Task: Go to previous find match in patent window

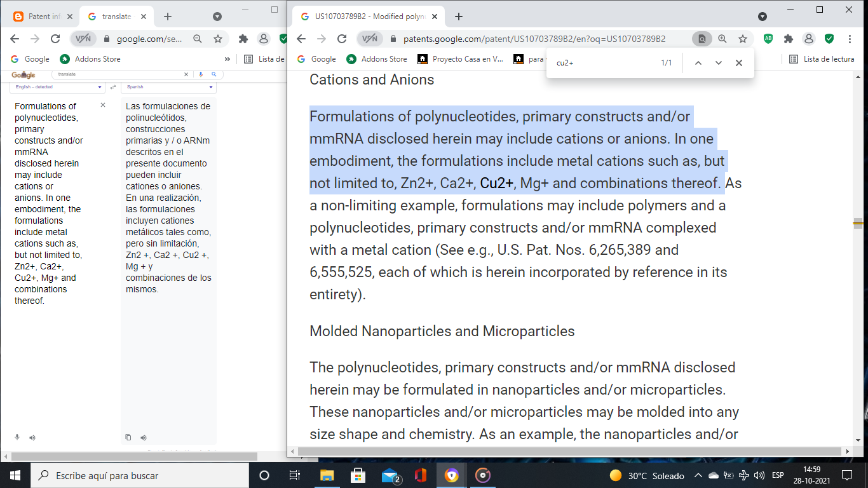Action: [698, 63]
